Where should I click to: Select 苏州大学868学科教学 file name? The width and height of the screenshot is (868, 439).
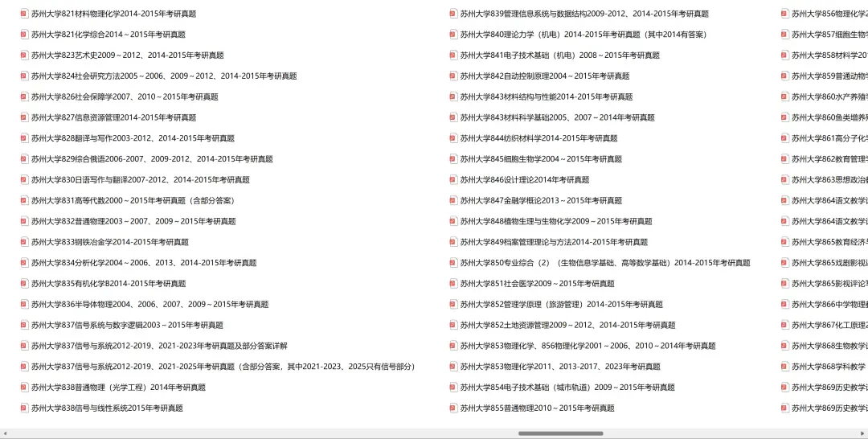click(829, 367)
